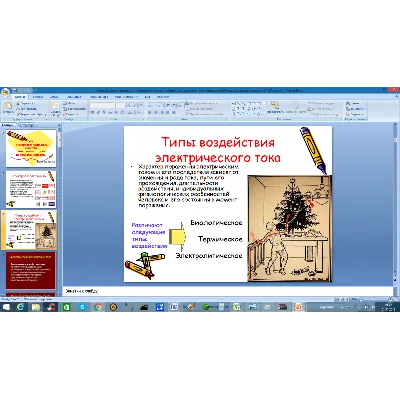Toggle bold text formatting
The image size is (400, 400).
92,113
